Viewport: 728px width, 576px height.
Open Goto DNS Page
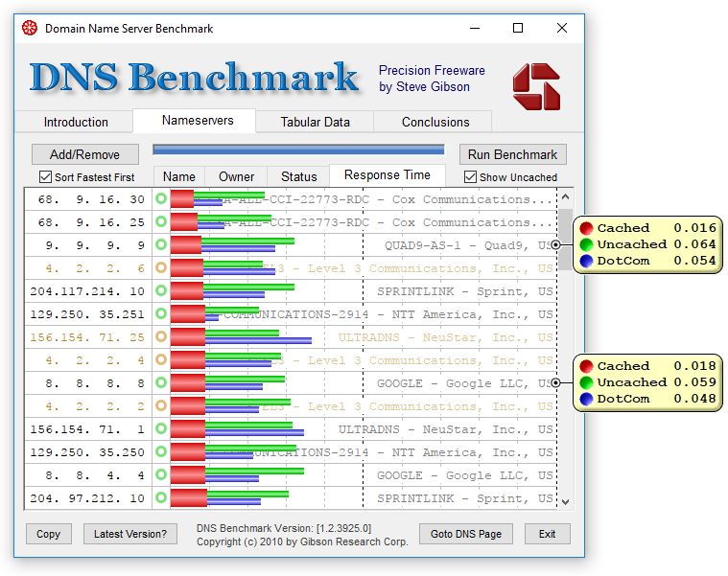[x=466, y=534]
